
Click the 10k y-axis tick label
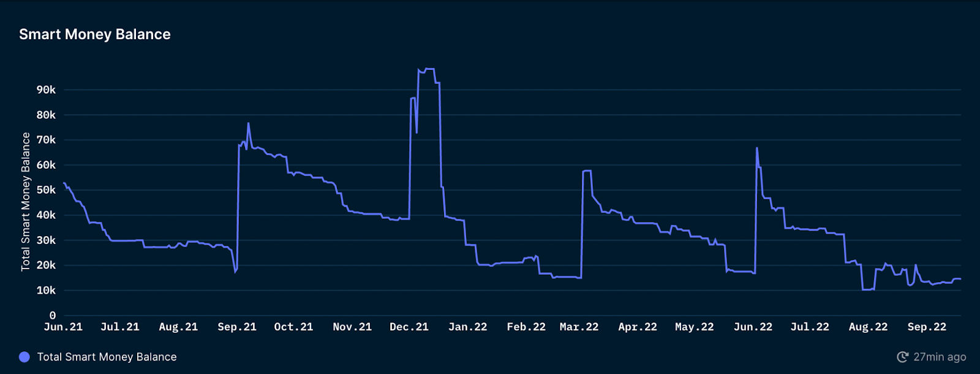tap(46, 291)
